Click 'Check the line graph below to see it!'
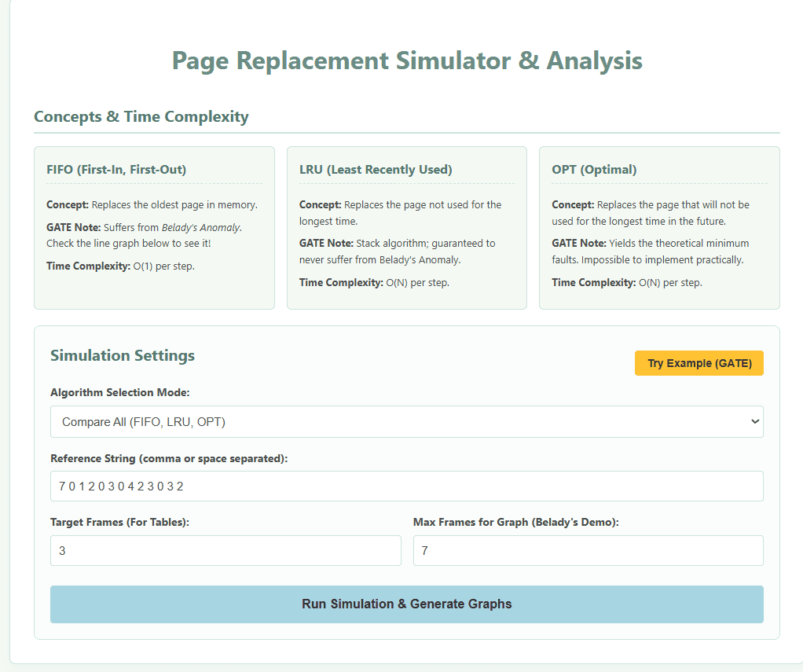The width and height of the screenshot is (803, 672). [129, 244]
